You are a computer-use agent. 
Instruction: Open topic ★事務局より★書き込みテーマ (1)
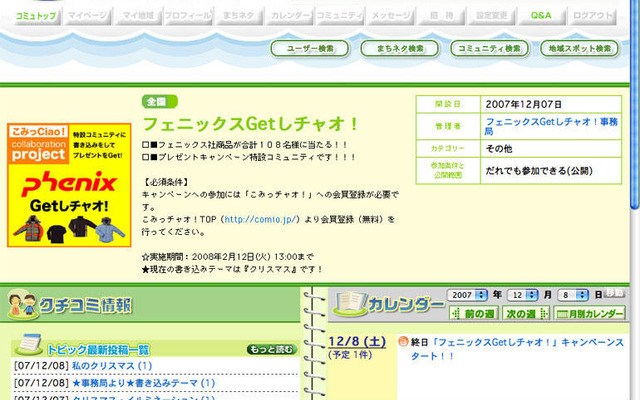(143, 383)
